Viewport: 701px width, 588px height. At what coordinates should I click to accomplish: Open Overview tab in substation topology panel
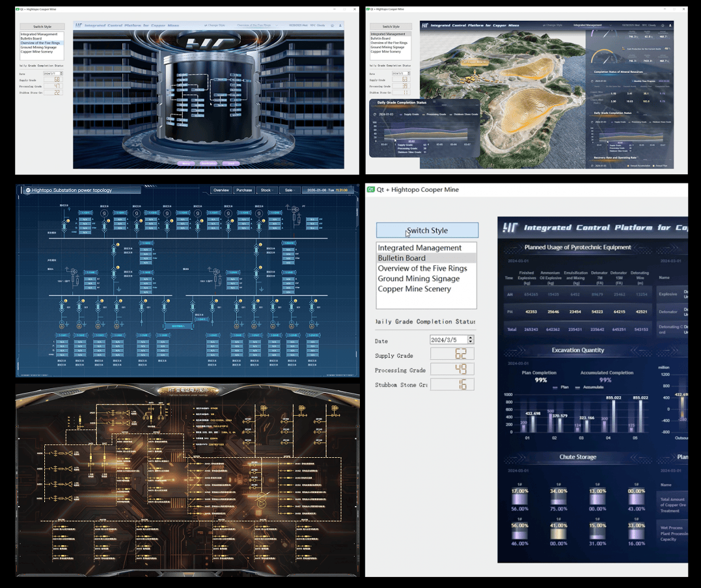pos(221,191)
